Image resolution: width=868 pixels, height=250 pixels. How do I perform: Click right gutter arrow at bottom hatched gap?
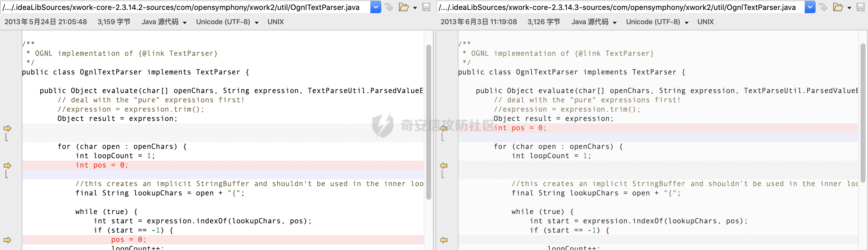coord(444,240)
